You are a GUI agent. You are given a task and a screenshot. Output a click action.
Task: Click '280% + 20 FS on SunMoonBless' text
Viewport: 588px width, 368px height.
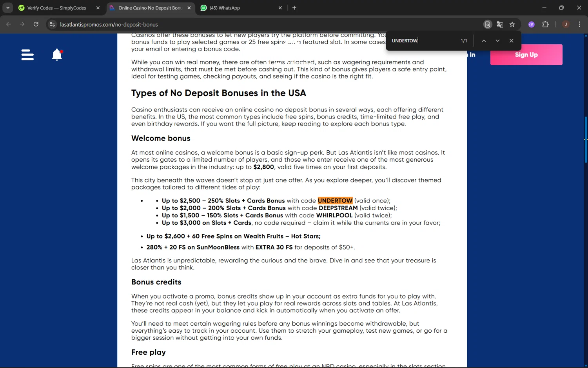193,247
